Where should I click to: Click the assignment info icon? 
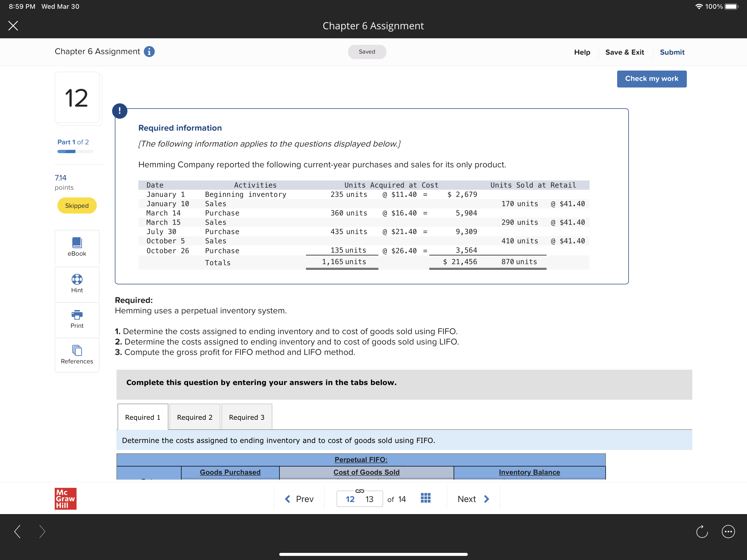click(x=149, y=52)
